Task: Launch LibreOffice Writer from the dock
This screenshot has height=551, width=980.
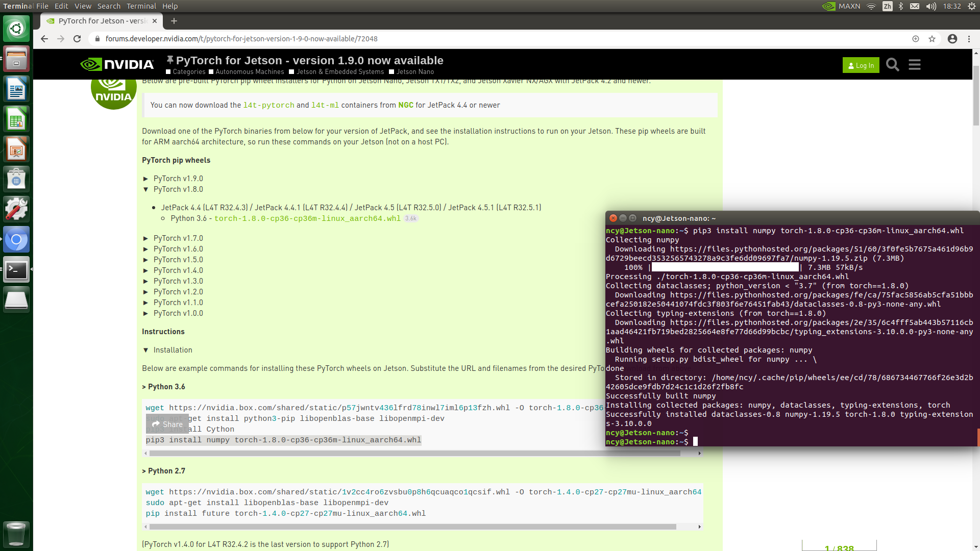Action: tap(16, 89)
